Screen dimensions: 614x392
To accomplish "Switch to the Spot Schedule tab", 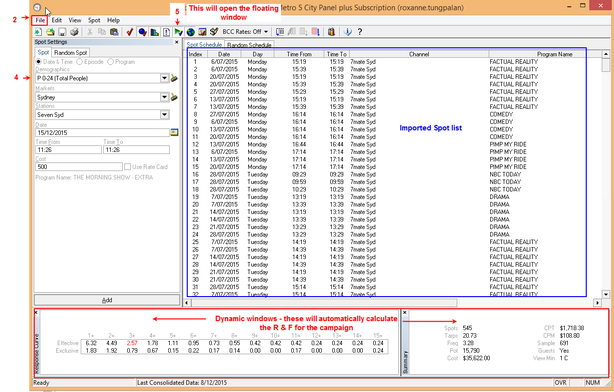I will click(x=204, y=45).
